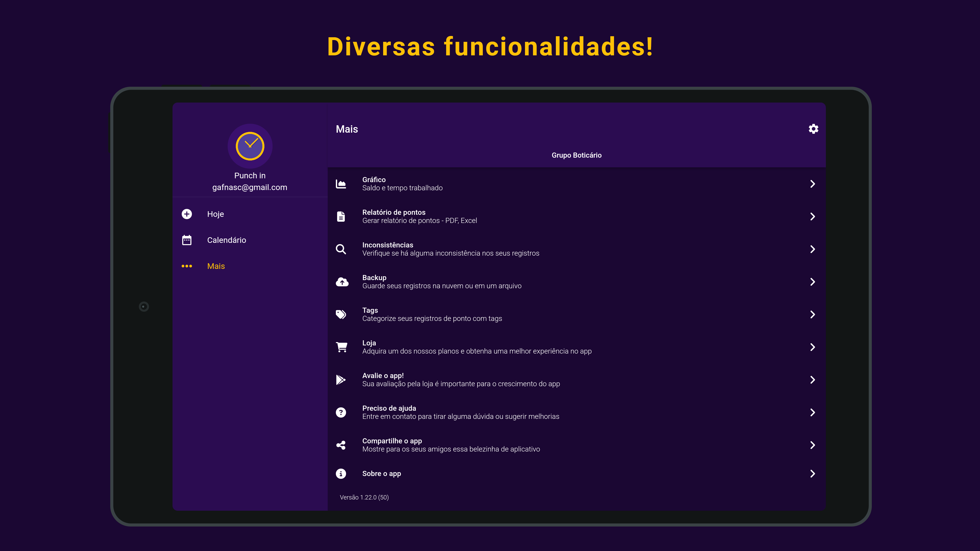Click the chevron on Avalie o app row
The image size is (980, 551).
pos(813,380)
